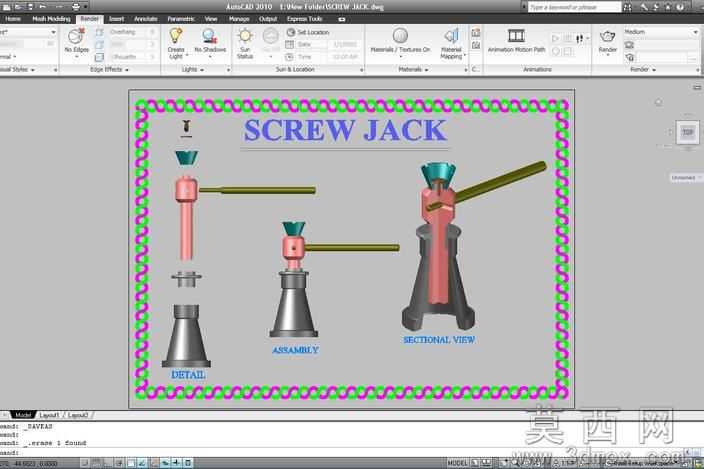The width and height of the screenshot is (704, 469).
Task: Open the Home ribbon tab
Action: 13,19
